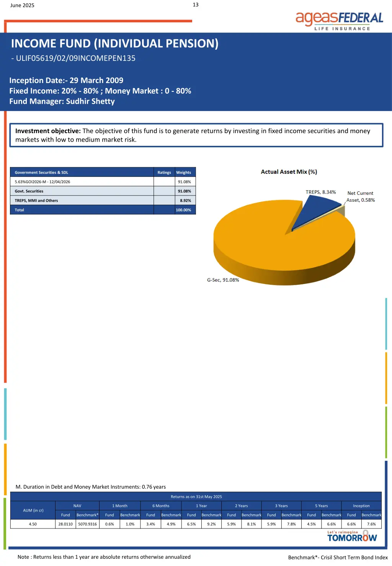Click the 6 Months fund value 3.4%

point(150,524)
